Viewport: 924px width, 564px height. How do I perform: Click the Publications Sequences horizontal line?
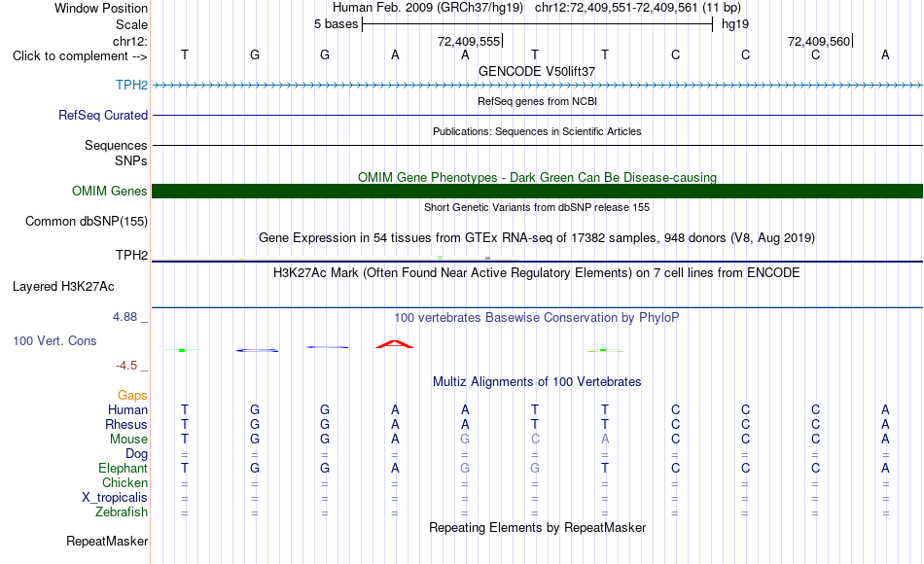pyautogui.click(x=538, y=146)
